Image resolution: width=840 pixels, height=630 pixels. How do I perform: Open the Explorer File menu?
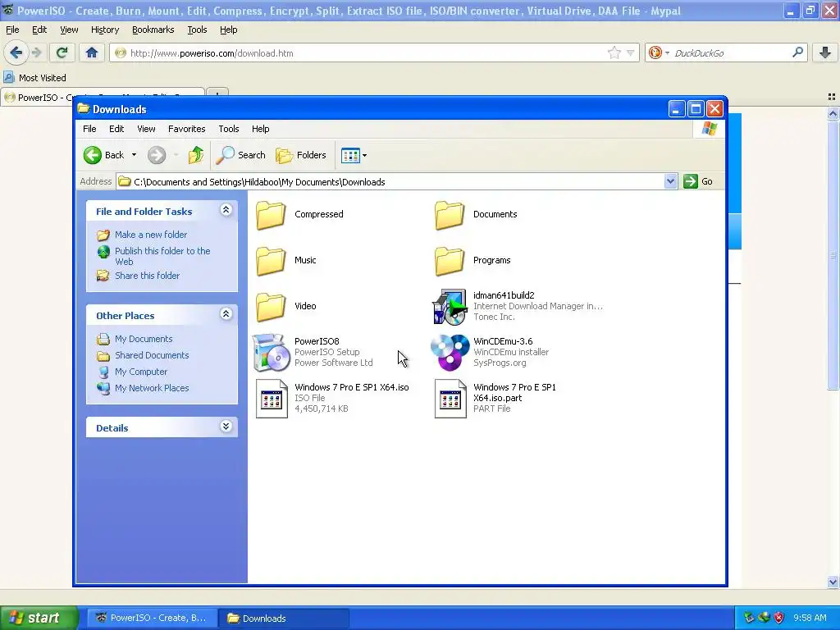pos(89,129)
